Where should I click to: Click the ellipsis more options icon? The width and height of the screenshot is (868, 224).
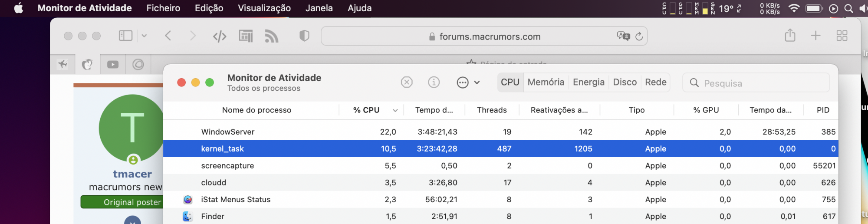(x=463, y=82)
